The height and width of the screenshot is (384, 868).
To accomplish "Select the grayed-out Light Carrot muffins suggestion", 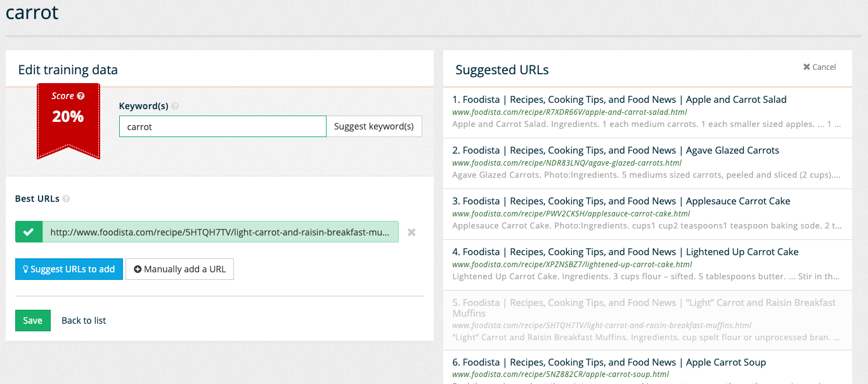I will point(642,308).
